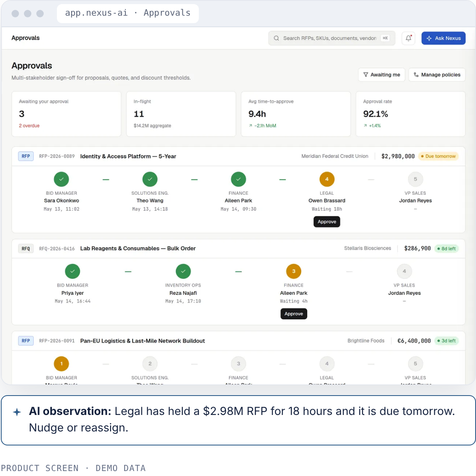Screen dimensions: 476x476
Task: Select step 3 Finance in RFP-2026-0091
Action: [238, 364]
